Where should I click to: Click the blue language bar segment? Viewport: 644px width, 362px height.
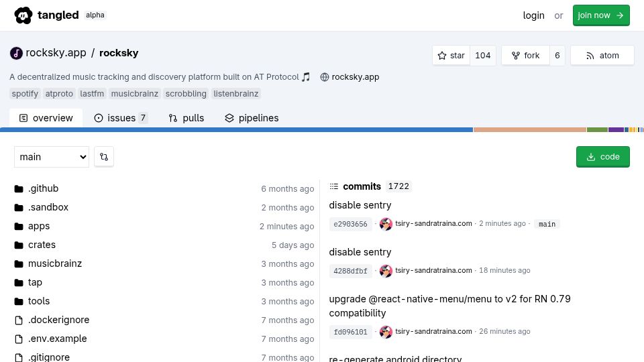click(237, 129)
